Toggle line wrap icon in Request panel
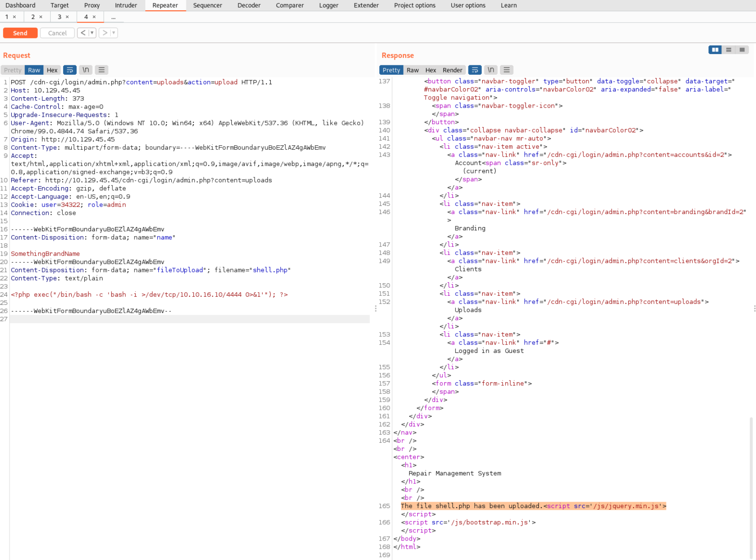756x560 pixels. tap(70, 70)
